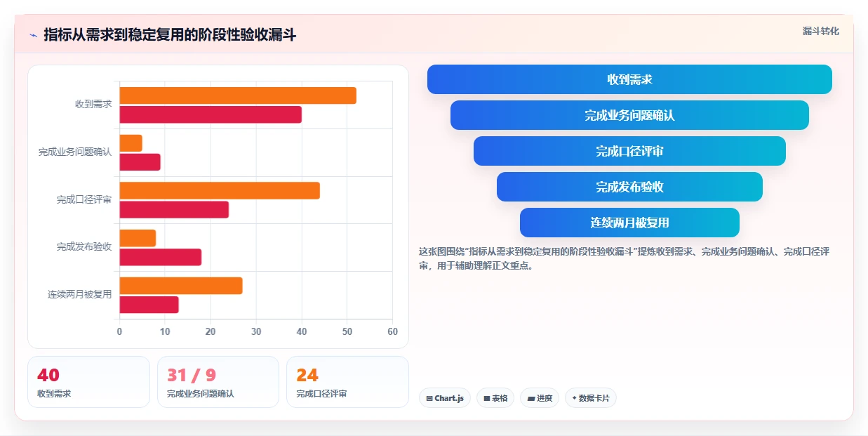
Task: Click the 漏斗转化 label in header
Action: 820,31
